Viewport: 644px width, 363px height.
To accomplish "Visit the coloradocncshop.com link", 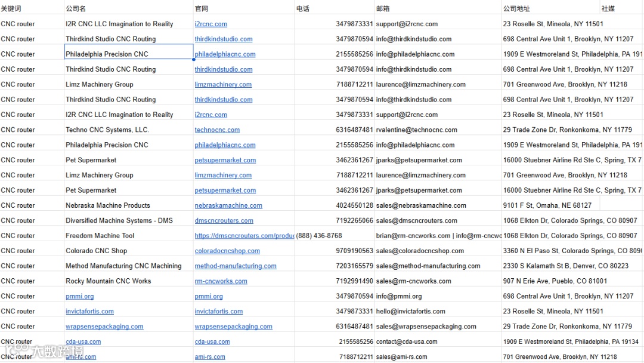I will [227, 251].
